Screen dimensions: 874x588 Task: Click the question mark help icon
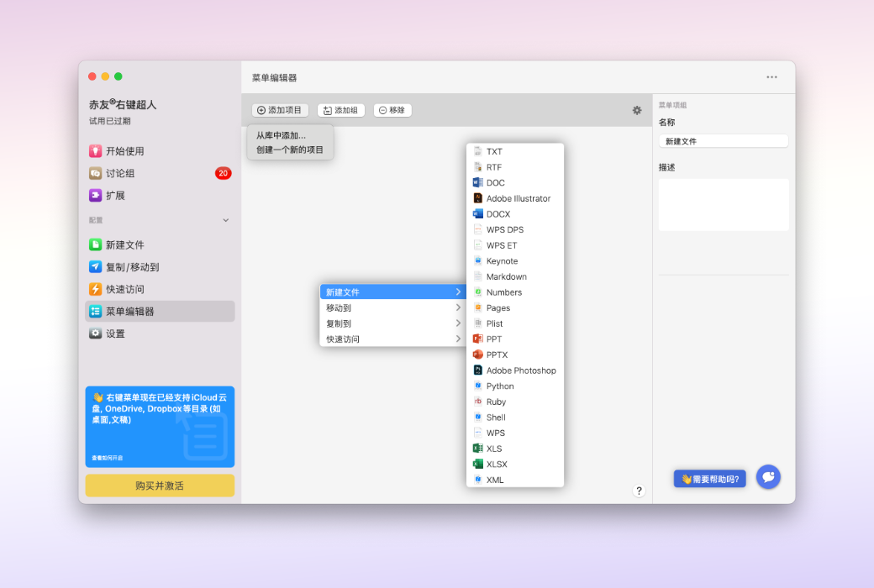(639, 491)
